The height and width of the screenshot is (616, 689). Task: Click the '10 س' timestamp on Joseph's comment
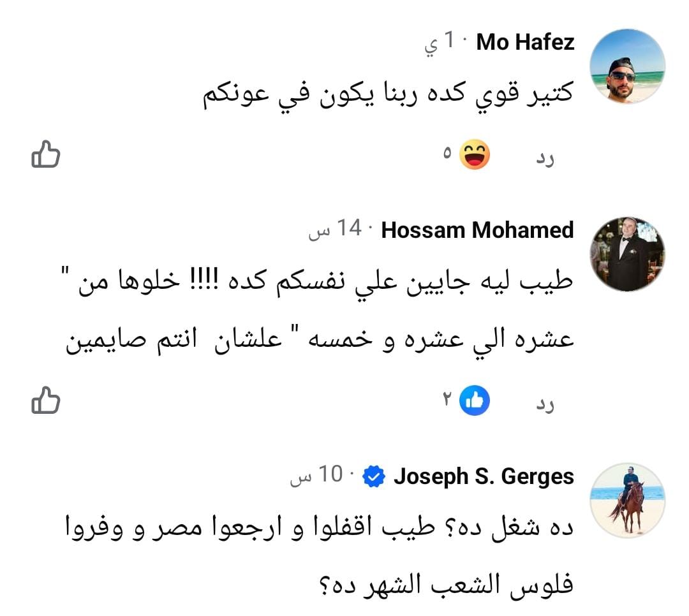pyautogui.click(x=317, y=476)
